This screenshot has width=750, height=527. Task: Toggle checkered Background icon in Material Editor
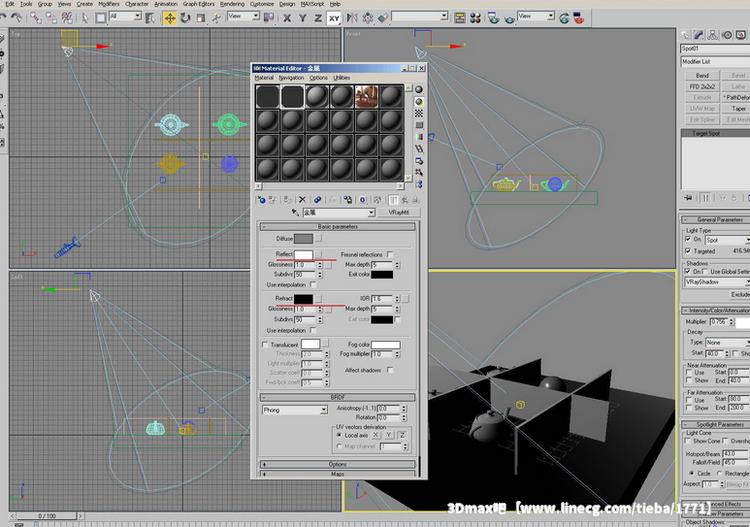(419, 113)
